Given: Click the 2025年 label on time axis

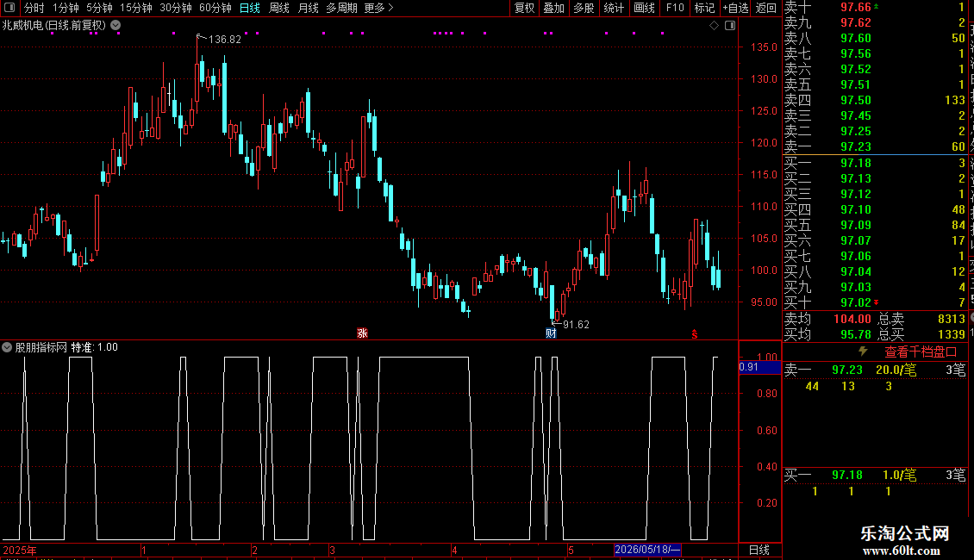Looking at the screenshot, I should pos(20,550).
